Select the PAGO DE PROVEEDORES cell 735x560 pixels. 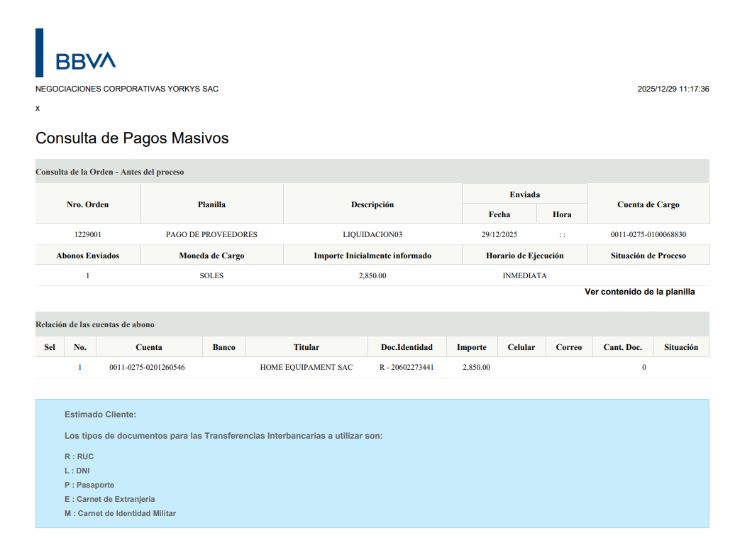click(x=211, y=234)
